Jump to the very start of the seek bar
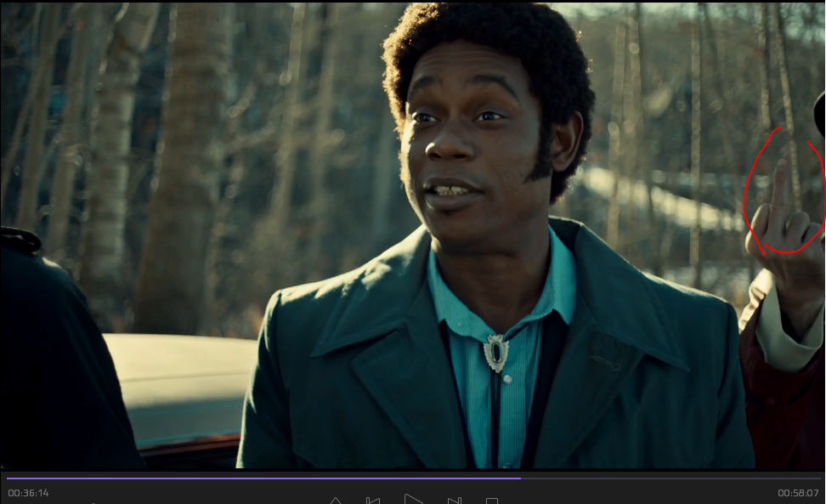Screen dimensions: 826x504 8,479
